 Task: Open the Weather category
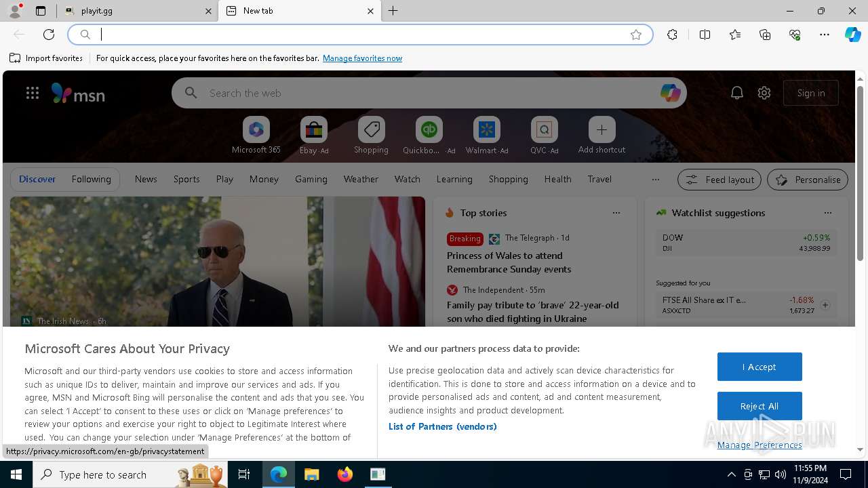pyautogui.click(x=361, y=179)
